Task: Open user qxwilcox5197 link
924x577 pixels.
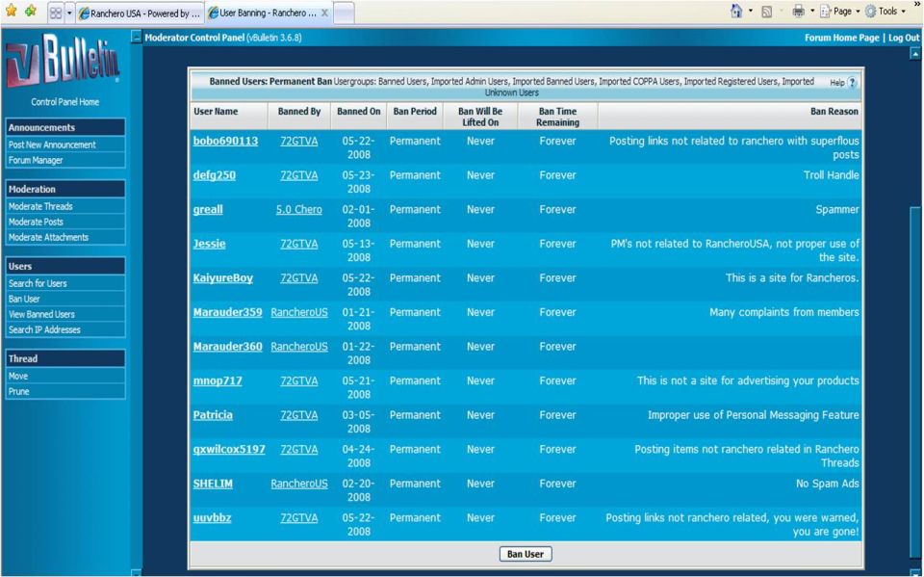Action: tap(229, 449)
